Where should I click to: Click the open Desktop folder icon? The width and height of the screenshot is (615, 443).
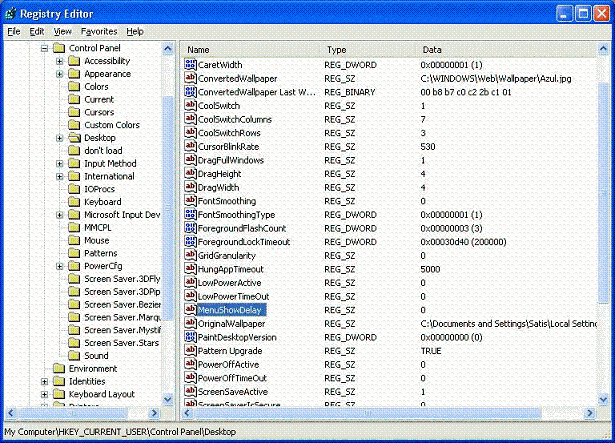[x=74, y=138]
